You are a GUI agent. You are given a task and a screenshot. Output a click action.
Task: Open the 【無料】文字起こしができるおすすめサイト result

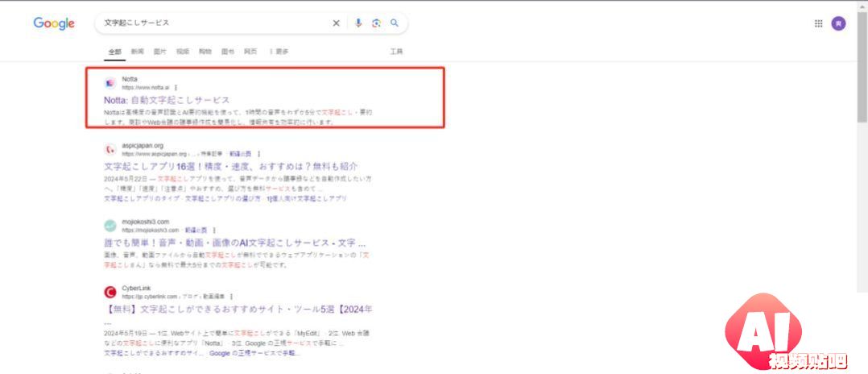tap(238, 309)
